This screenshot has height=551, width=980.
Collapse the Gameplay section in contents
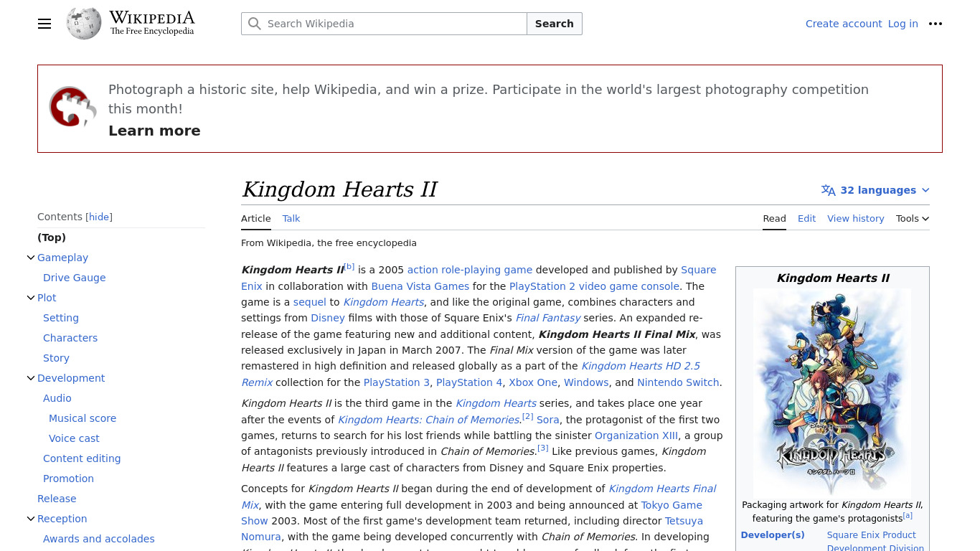tap(31, 258)
